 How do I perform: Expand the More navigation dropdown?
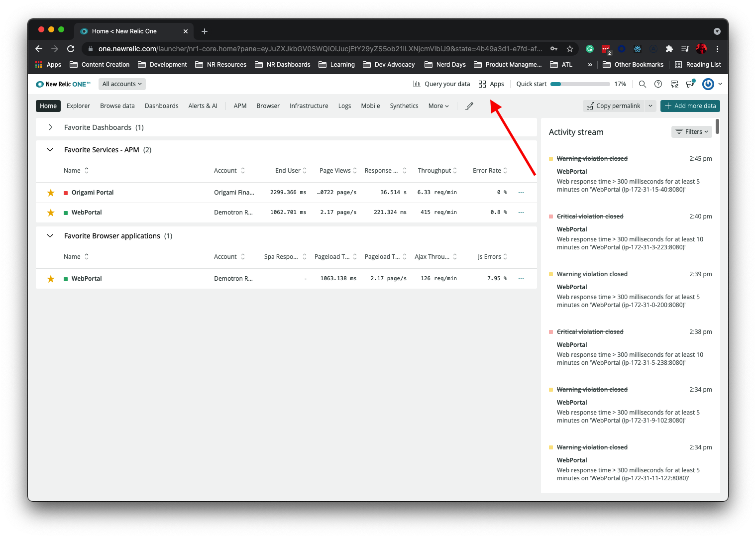[438, 106]
